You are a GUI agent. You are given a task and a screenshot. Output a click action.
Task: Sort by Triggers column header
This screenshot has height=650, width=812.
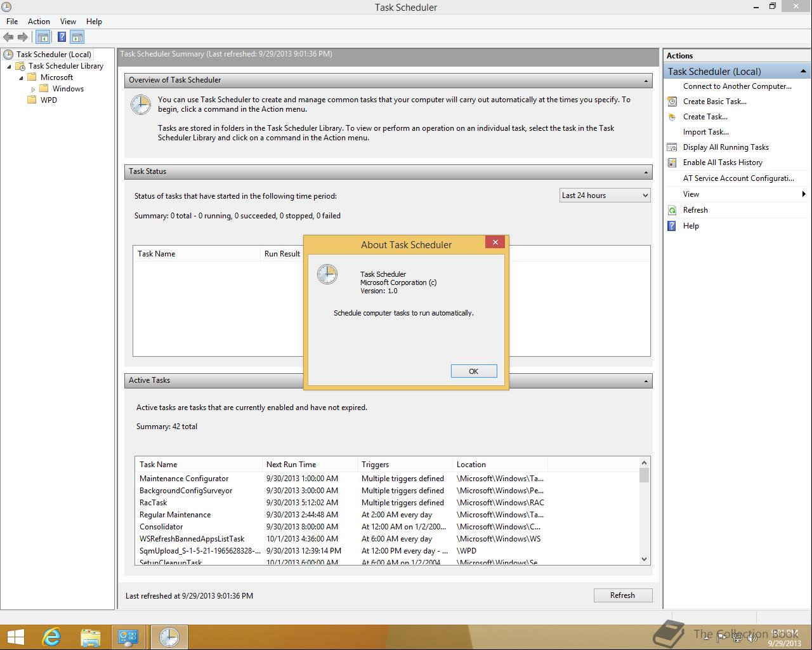click(x=405, y=465)
